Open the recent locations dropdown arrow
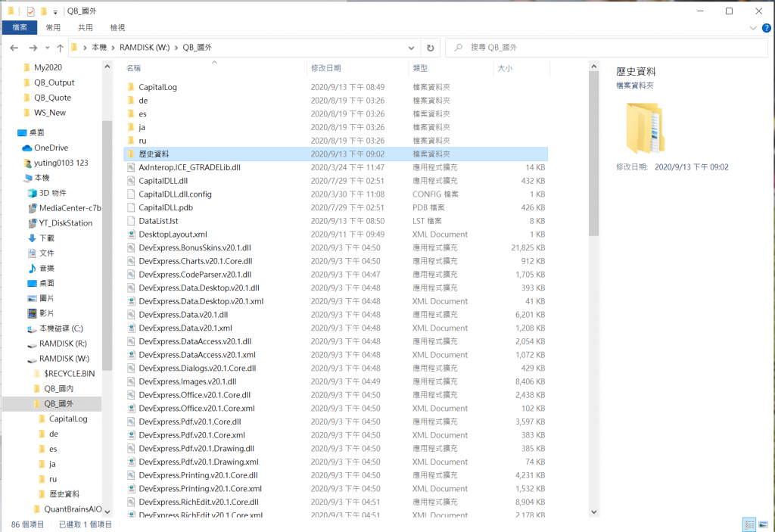The image size is (775, 532). (46, 48)
